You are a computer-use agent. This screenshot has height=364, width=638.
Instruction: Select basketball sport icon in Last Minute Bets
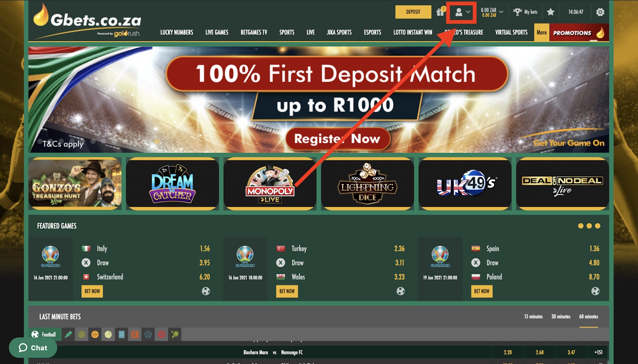[95, 335]
